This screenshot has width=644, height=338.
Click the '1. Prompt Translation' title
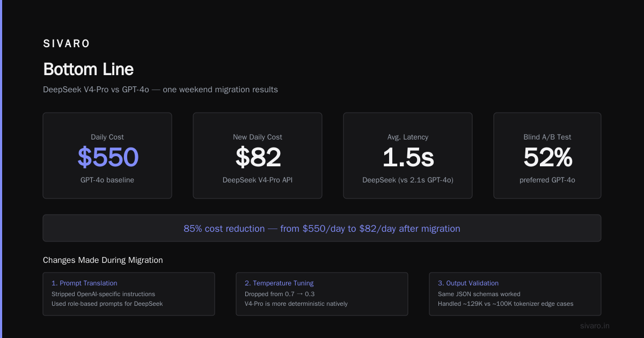pos(84,283)
